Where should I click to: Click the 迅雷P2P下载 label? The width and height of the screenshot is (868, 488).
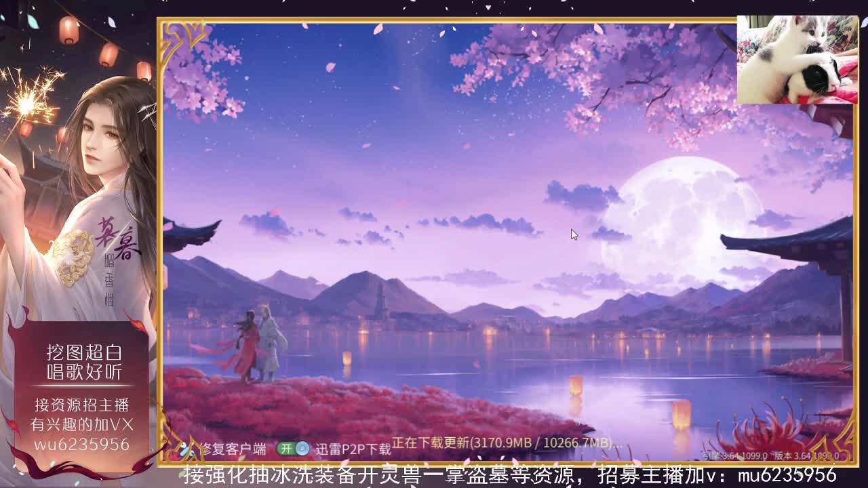click(x=353, y=449)
